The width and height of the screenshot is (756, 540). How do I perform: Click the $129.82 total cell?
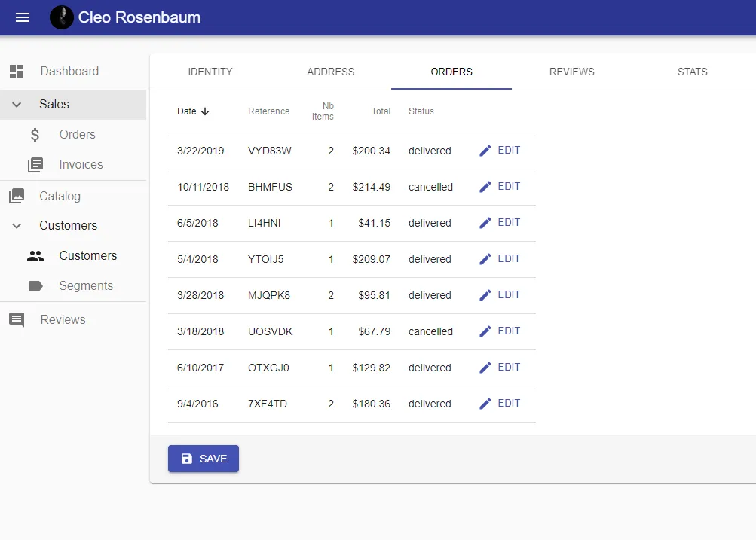[x=372, y=368]
